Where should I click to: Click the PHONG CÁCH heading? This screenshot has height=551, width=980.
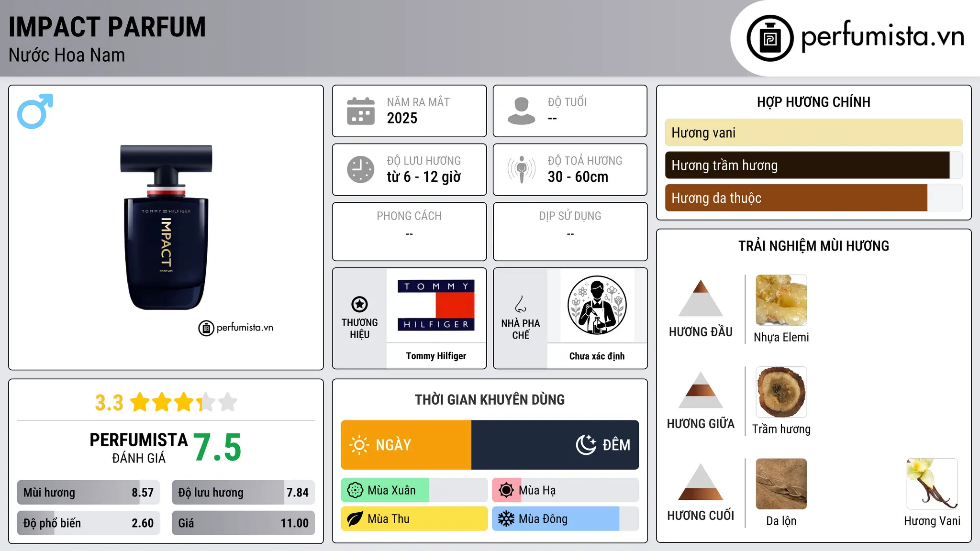click(x=409, y=216)
